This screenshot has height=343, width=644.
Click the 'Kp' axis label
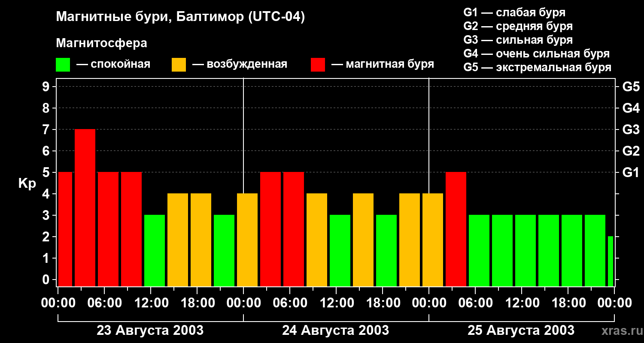pos(27,184)
